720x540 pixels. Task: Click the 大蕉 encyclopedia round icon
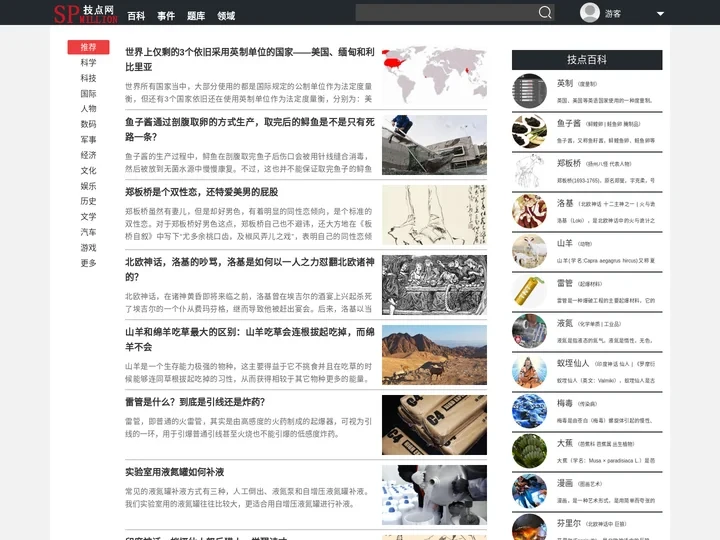point(529,451)
